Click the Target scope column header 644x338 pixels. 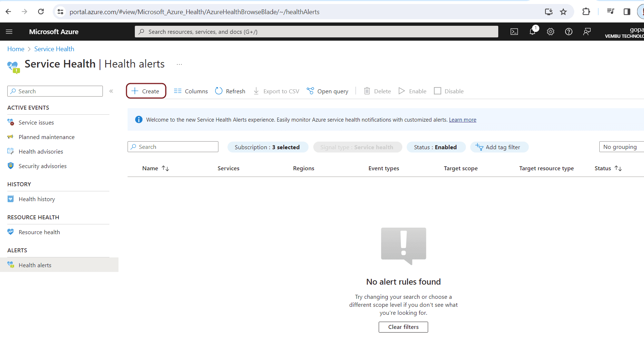pyautogui.click(x=461, y=168)
